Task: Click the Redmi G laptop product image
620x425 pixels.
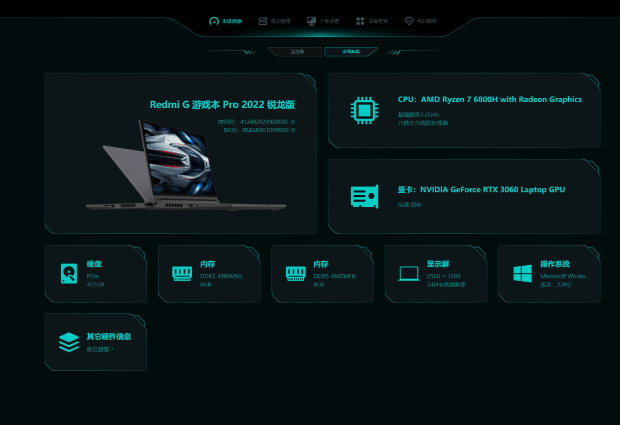Action: [186, 165]
